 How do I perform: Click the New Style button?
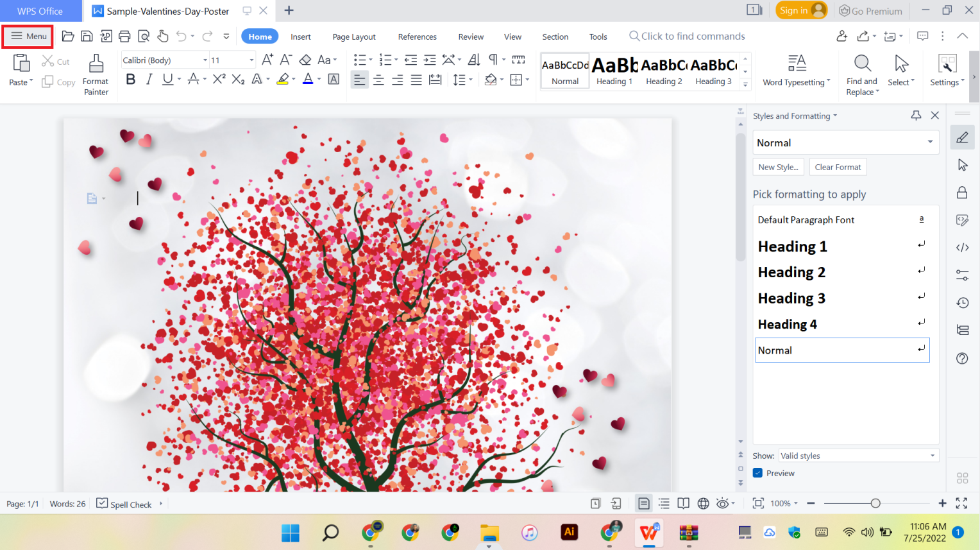(x=778, y=167)
